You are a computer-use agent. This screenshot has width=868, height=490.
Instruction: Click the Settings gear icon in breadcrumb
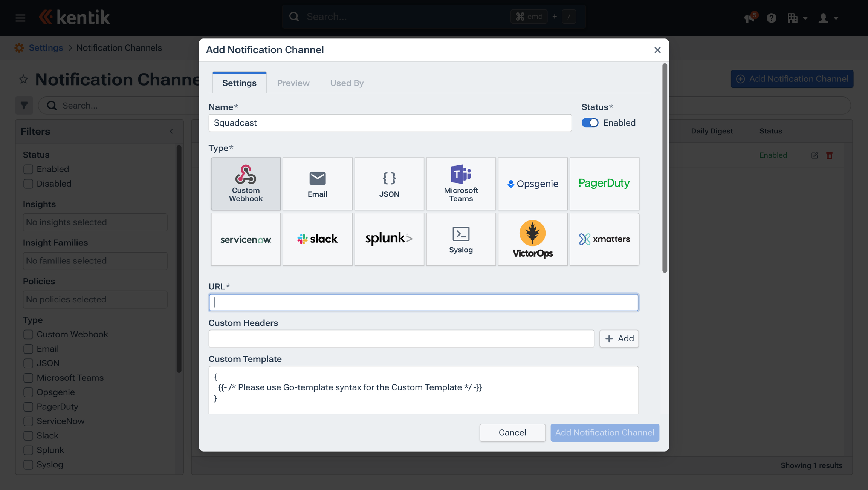click(x=19, y=48)
